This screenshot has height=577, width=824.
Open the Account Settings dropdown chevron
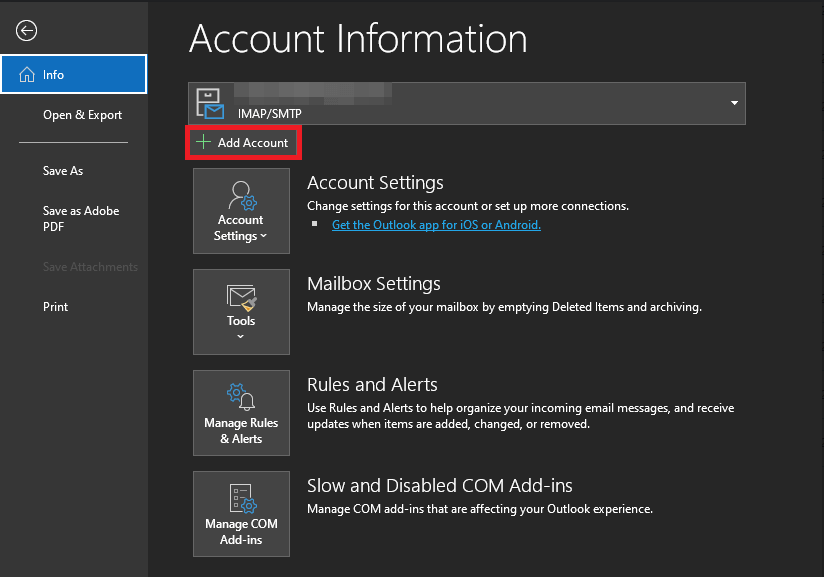pyautogui.click(x=264, y=237)
